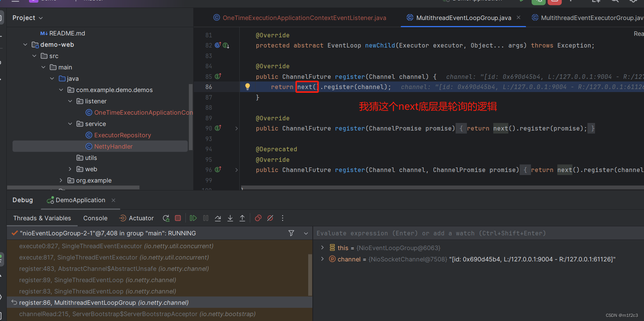Click the Debug tool window title

tap(23, 200)
